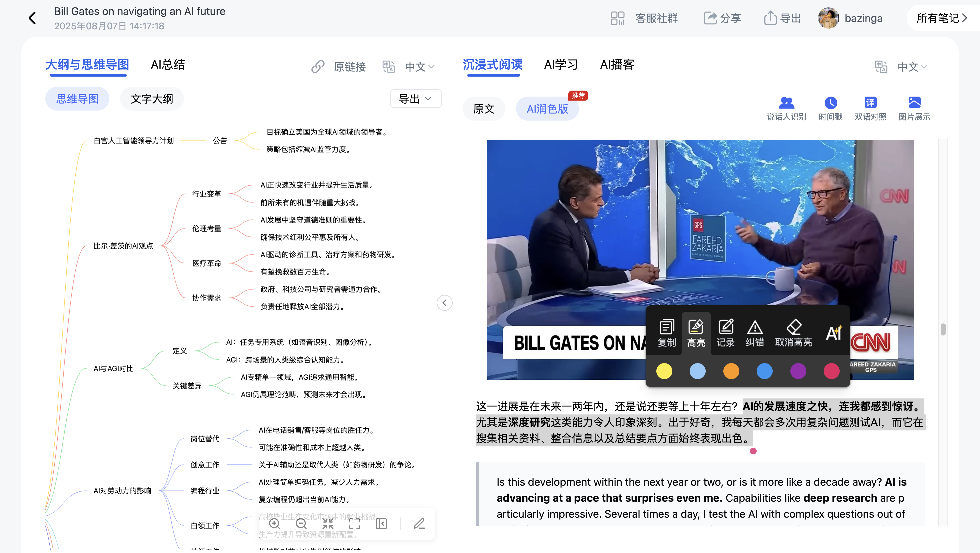This screenshot has height=553, width=980.
Task: Toggle 说话人识别 speaker recognition
Action: click(x=786, y=109)
